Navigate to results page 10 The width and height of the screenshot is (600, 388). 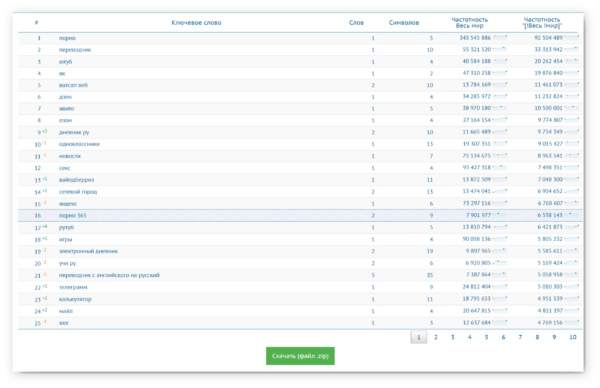click(572, 337)
